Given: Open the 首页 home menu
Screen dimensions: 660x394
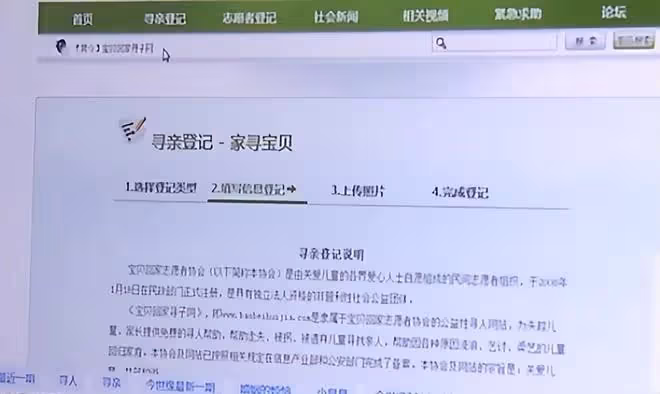Looking at the screenshot, I should (82, 19).
